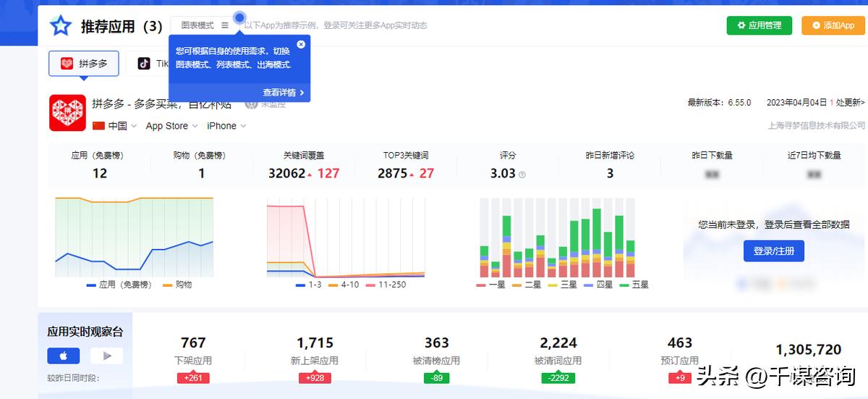Click the 关键词覆盖 value 32062
Image resolution: width=868 pixels, height=399 pixels.
(x=286, y=173)
